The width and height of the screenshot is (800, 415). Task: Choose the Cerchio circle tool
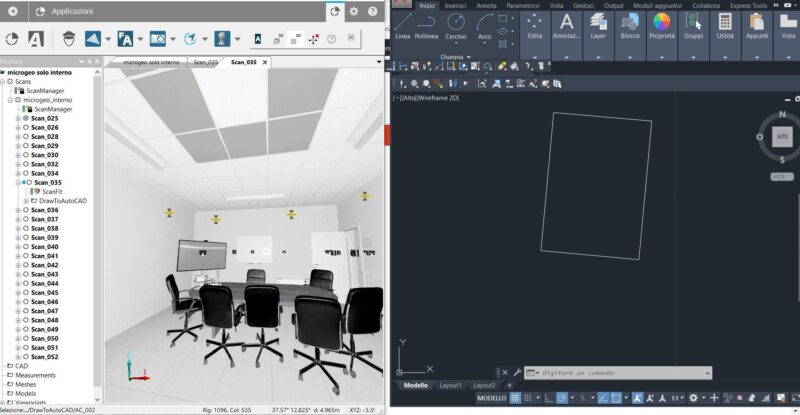(456, 27)
